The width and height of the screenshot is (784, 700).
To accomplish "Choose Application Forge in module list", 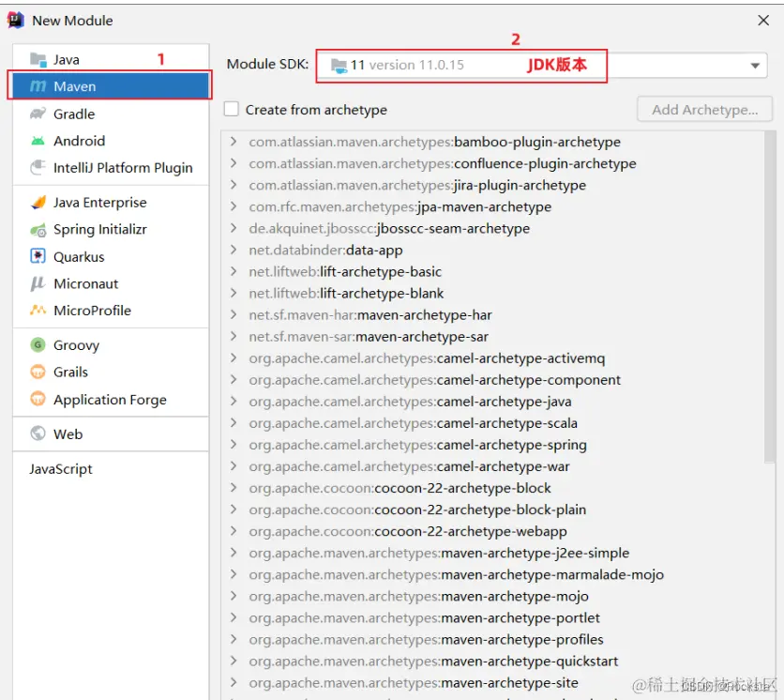I will (x=111, y=400).
